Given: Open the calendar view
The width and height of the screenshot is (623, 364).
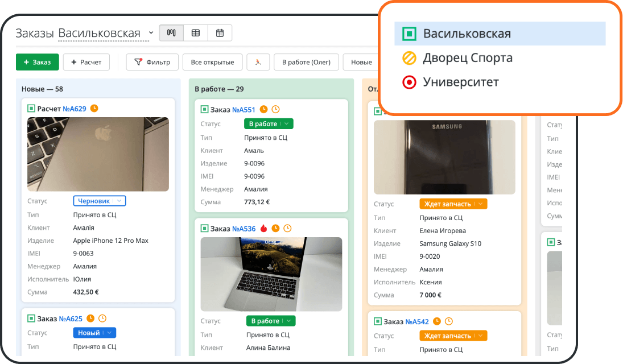Looking at the screenshot, I should (220, 33).
